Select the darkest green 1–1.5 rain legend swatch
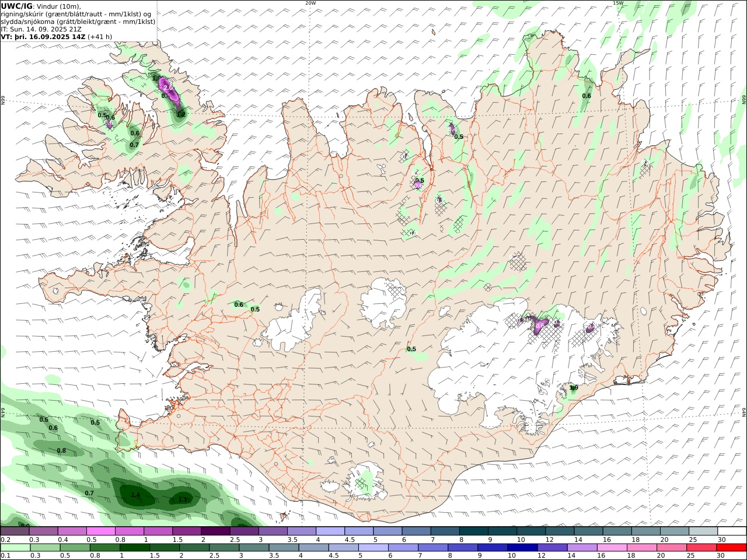 pos(135,548)
